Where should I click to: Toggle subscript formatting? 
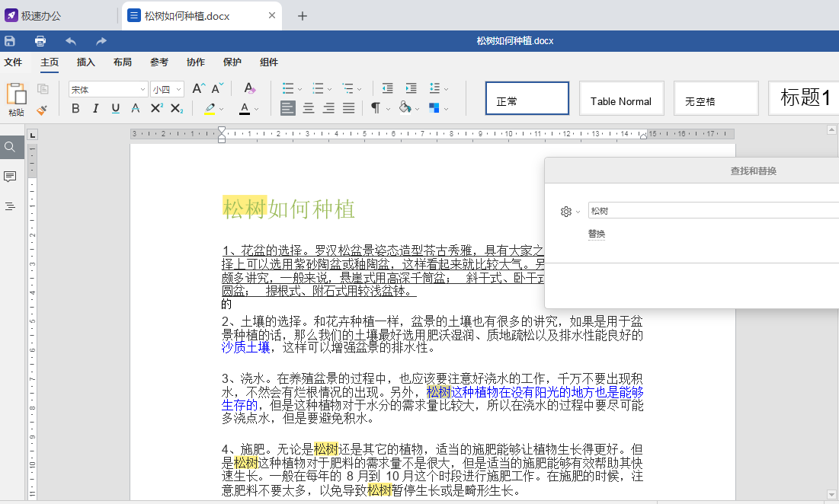pos(177,109)
